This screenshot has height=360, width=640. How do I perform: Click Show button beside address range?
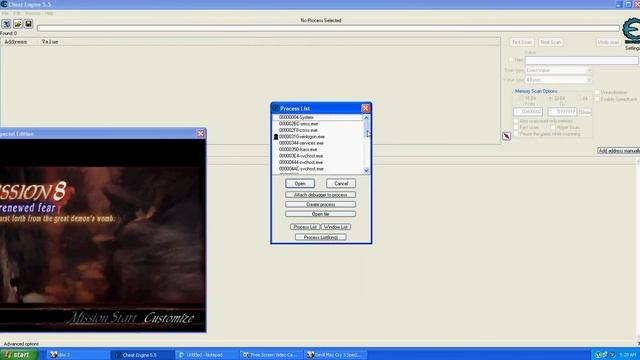click(585, 112)
